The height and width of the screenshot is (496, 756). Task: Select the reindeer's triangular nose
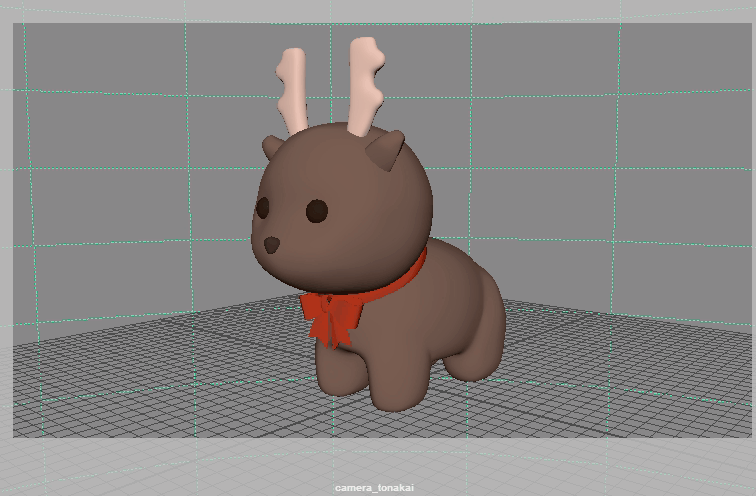click(272, 244)
